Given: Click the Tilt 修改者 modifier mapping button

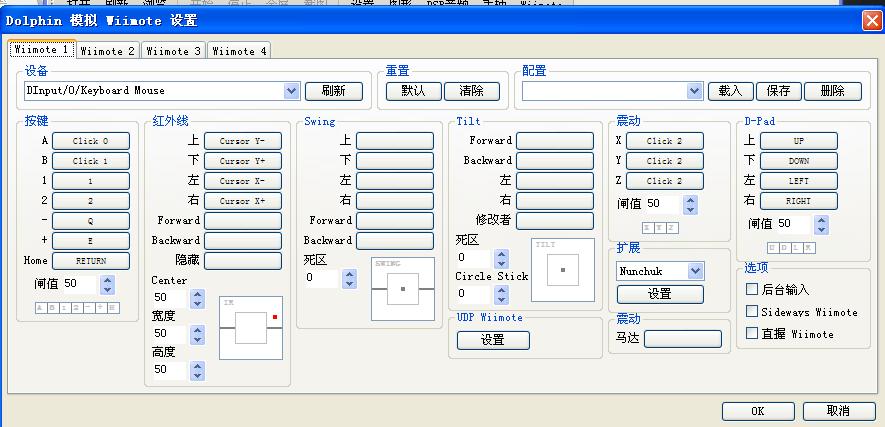Looking at the screenshot, I should coord(555,221).
